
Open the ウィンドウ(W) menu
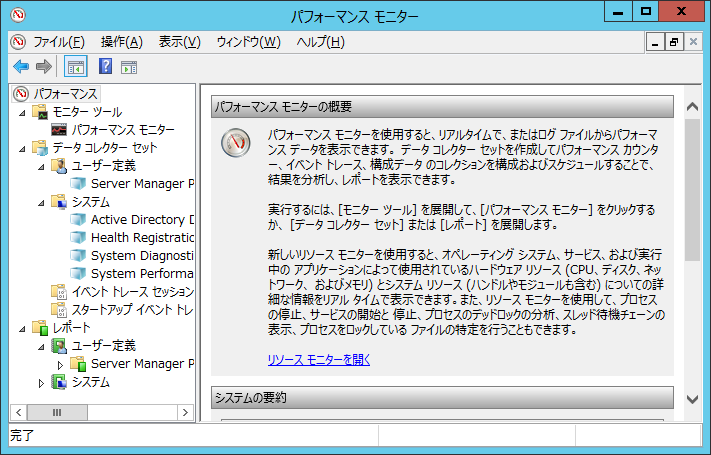(248, 42)
